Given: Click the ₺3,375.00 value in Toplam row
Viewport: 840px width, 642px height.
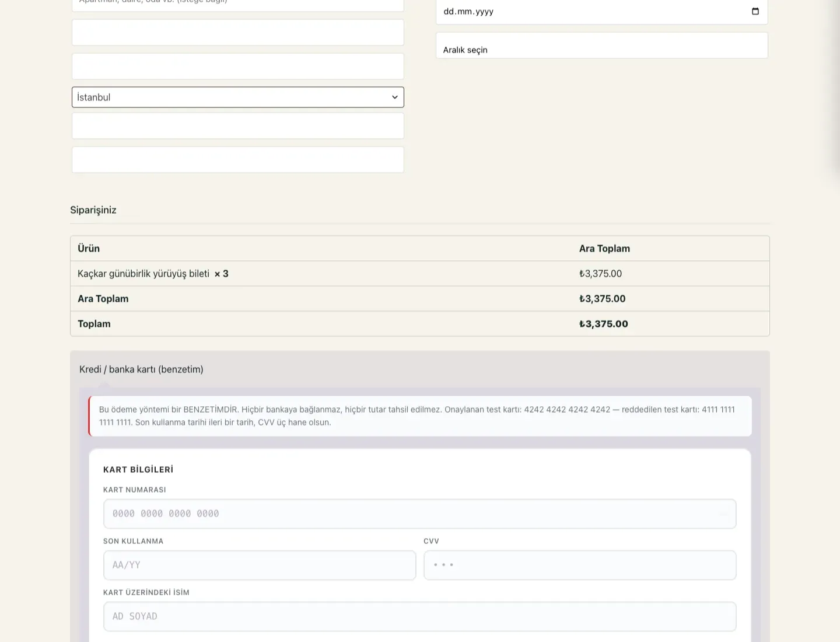Looking at the screenshot, I should point(604,324).
